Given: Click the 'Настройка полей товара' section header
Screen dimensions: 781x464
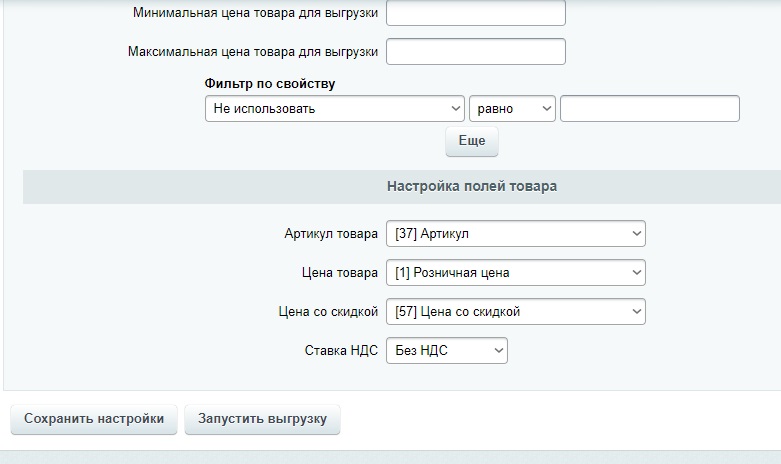Looking at the screenshot, I should click(472, 186).
